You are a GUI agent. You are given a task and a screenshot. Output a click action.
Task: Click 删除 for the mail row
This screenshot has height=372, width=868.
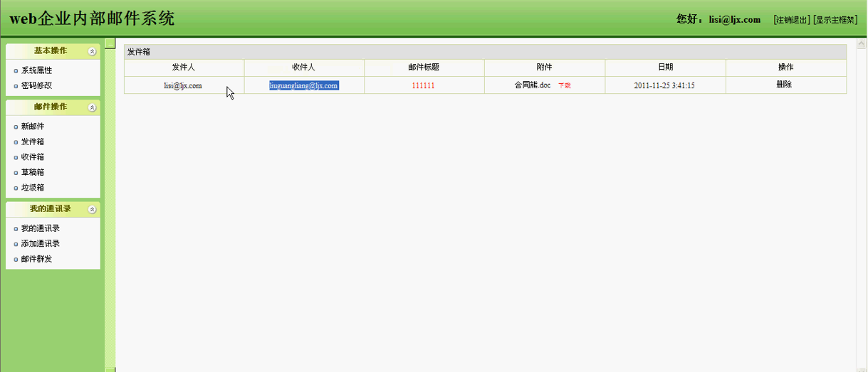click(x=784, y=84)
